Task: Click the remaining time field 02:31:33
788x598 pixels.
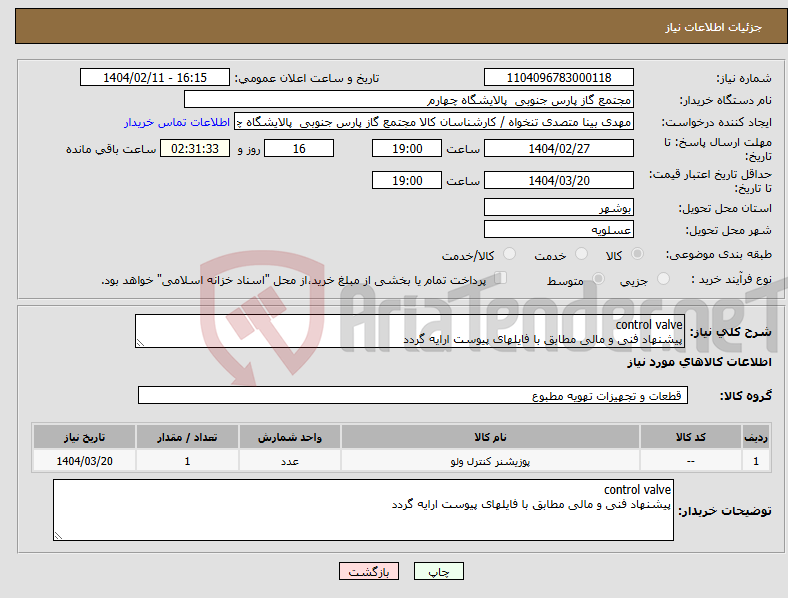Action: click(x=195, y=148)
